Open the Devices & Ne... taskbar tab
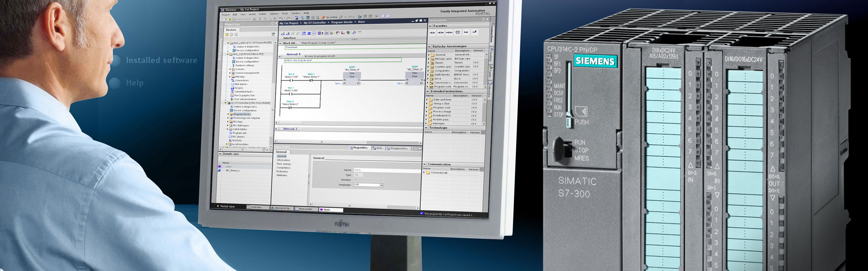Screen dimensions: 868x271 click(282, 208)
